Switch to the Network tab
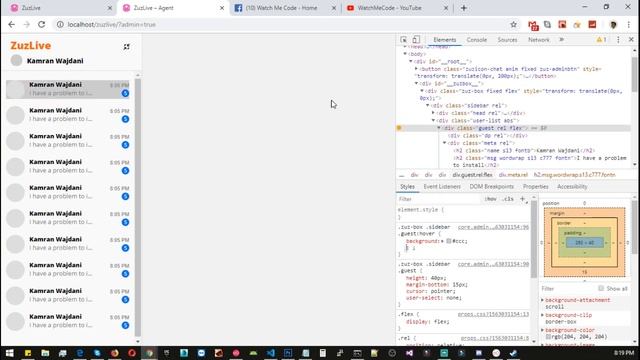Image resolution: width=640 pixels, height=360 pixels. point(538,40)
